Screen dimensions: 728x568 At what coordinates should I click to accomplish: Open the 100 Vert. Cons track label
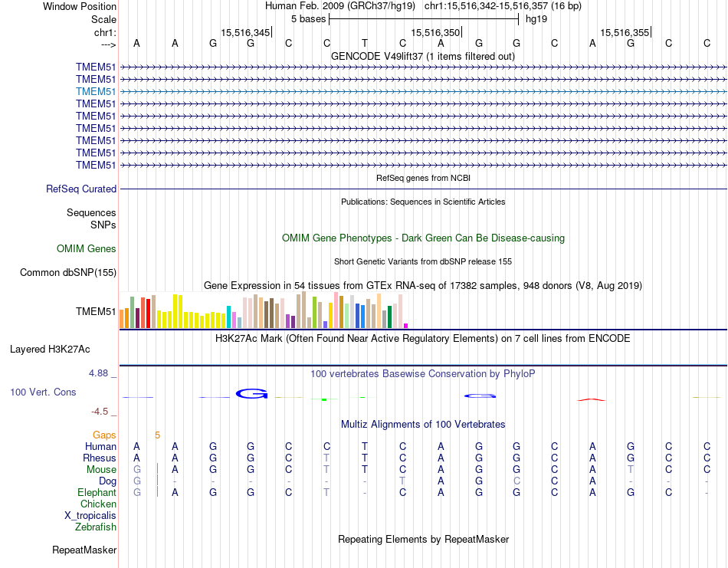pos(43,392)
